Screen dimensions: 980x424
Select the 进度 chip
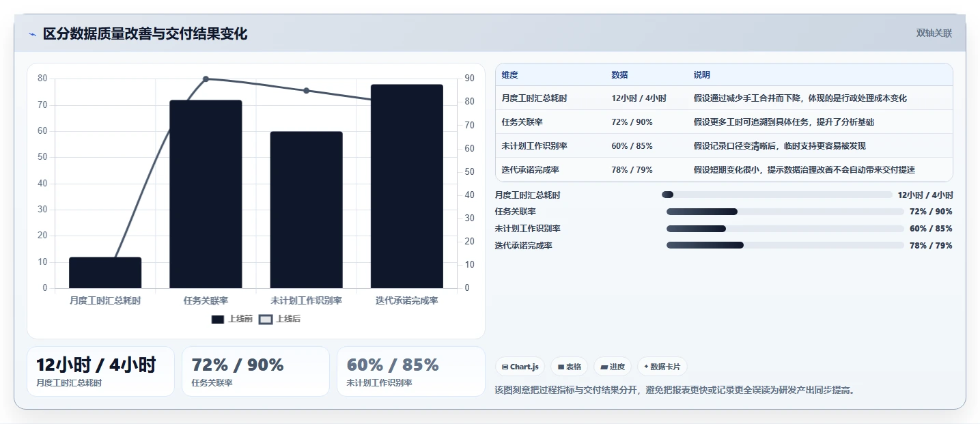click(x=613, y=367)
